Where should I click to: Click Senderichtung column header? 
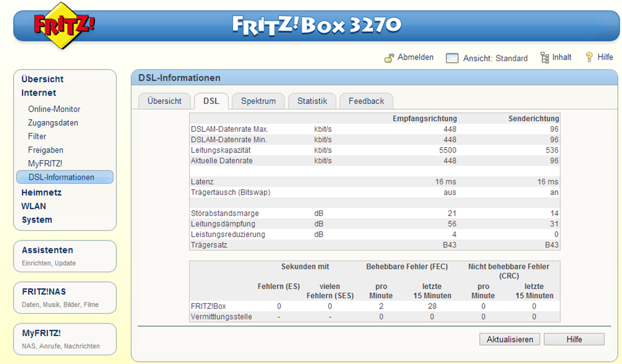click(x=534, y=118)
